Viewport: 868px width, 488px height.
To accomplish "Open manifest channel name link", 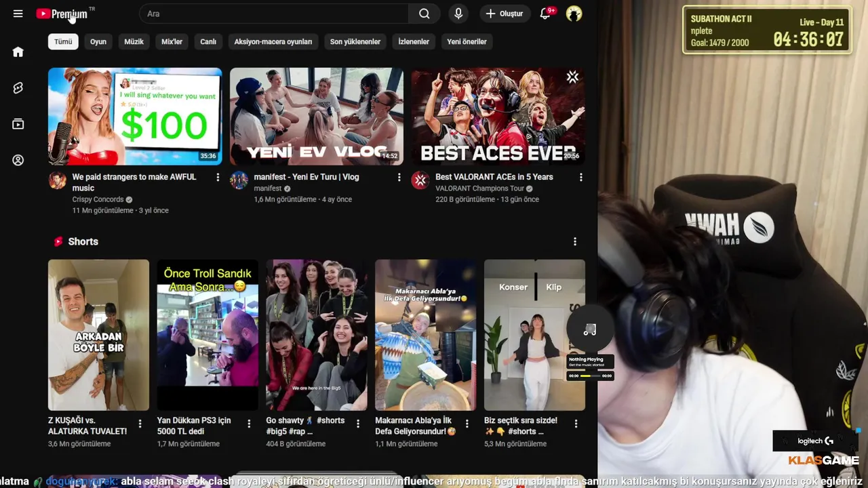I will pos(268,188).
